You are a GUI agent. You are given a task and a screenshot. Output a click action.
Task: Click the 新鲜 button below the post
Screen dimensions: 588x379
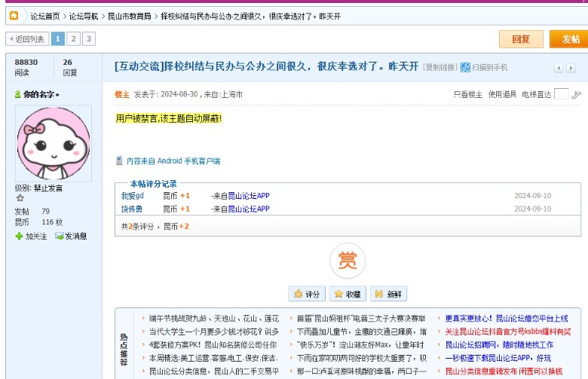pos(388,294)
